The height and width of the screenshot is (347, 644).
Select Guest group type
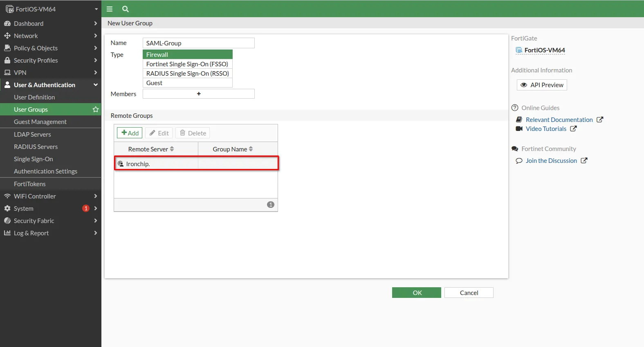point(188,83)
